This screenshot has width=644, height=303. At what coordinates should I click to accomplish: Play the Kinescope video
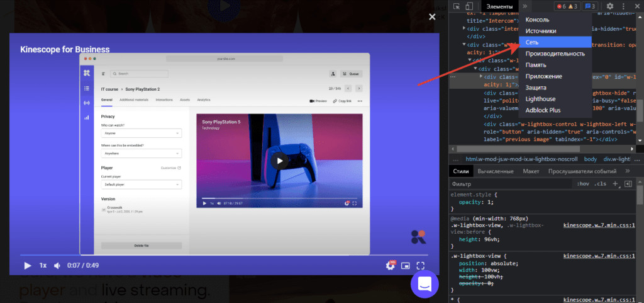pyautogui.click(x=27, y=266)
